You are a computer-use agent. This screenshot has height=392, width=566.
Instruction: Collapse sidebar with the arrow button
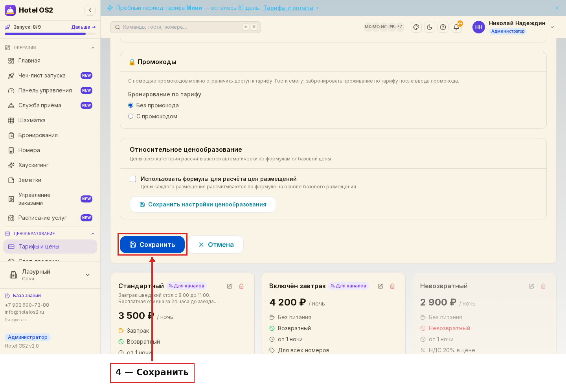click(90, 10)
